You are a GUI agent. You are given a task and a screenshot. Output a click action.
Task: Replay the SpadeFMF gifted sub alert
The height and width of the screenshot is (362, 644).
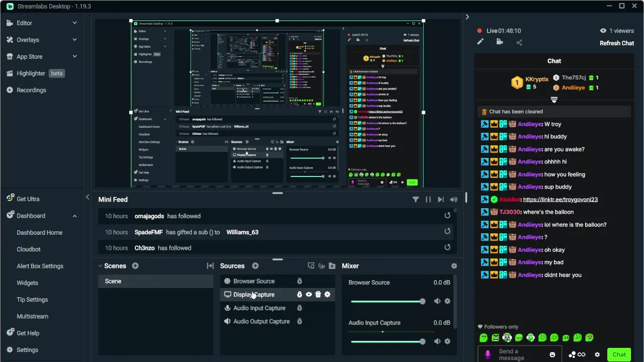tap(447, 231)
